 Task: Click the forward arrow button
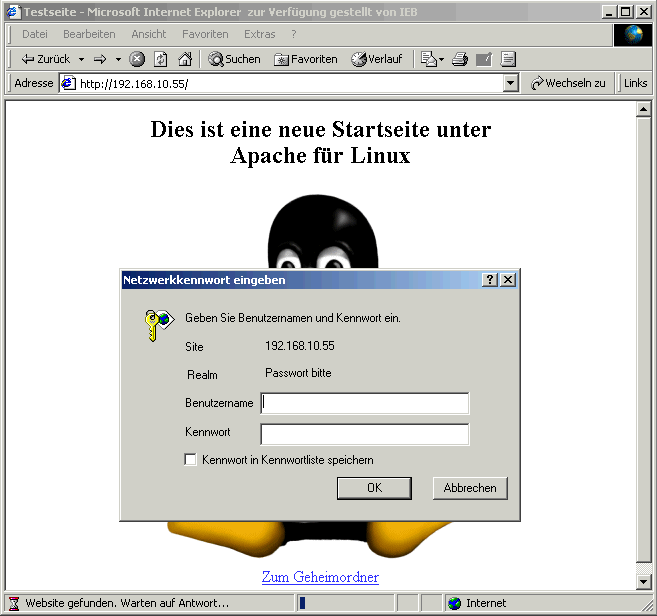click(100, 60)
